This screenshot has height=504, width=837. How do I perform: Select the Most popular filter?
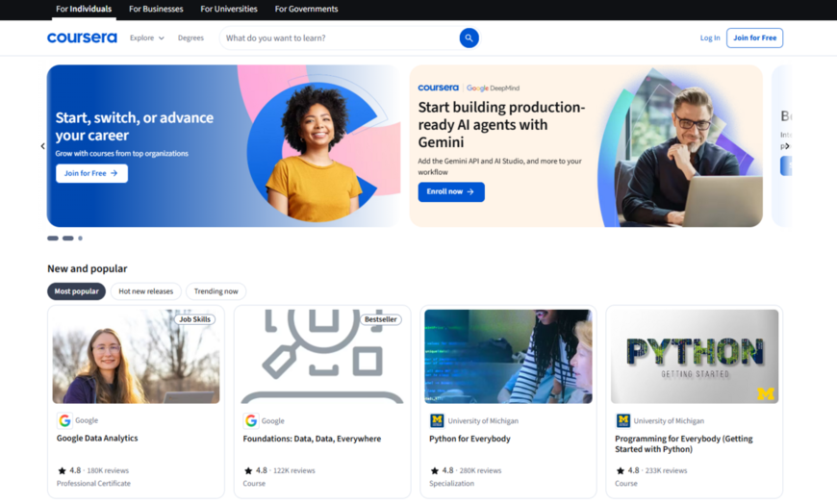(x=76, y=291)
